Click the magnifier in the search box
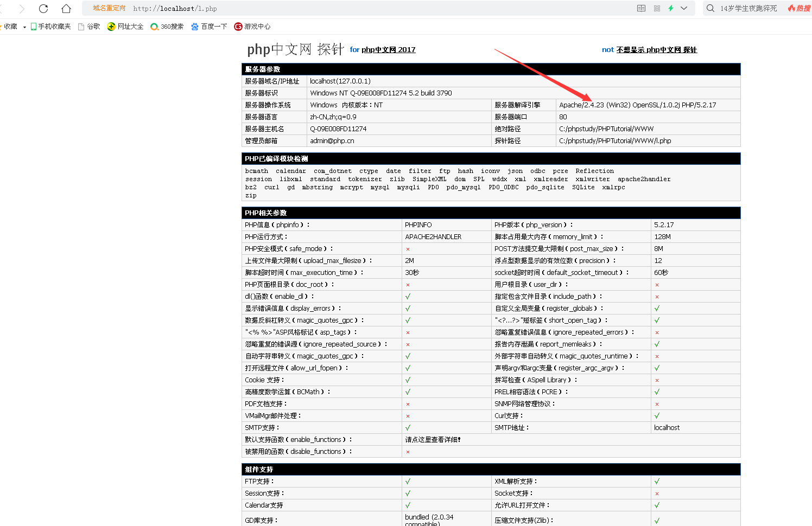Screen dimensions: 812x526 710,8
